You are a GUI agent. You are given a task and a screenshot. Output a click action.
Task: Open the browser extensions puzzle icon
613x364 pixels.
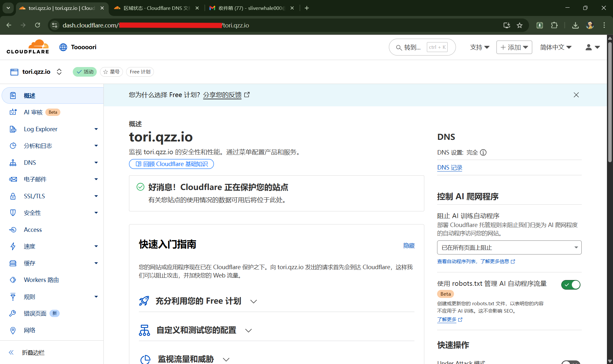pos(554,25)
